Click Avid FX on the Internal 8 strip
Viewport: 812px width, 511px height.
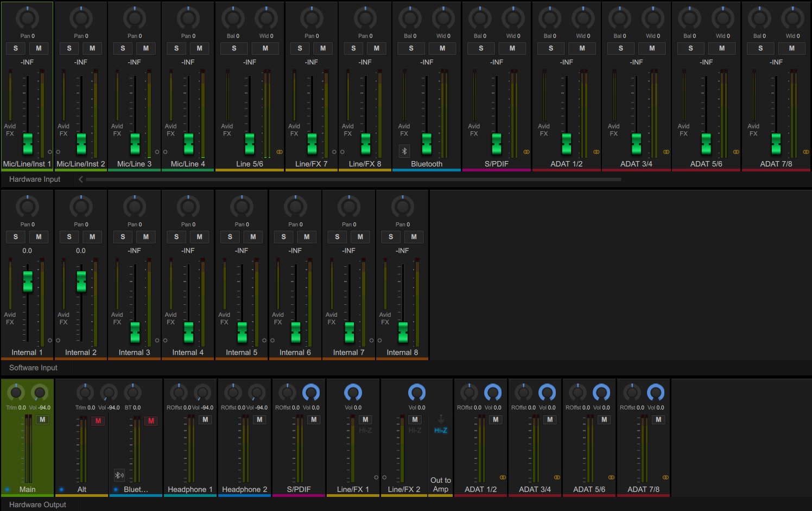tap(384, 318)
